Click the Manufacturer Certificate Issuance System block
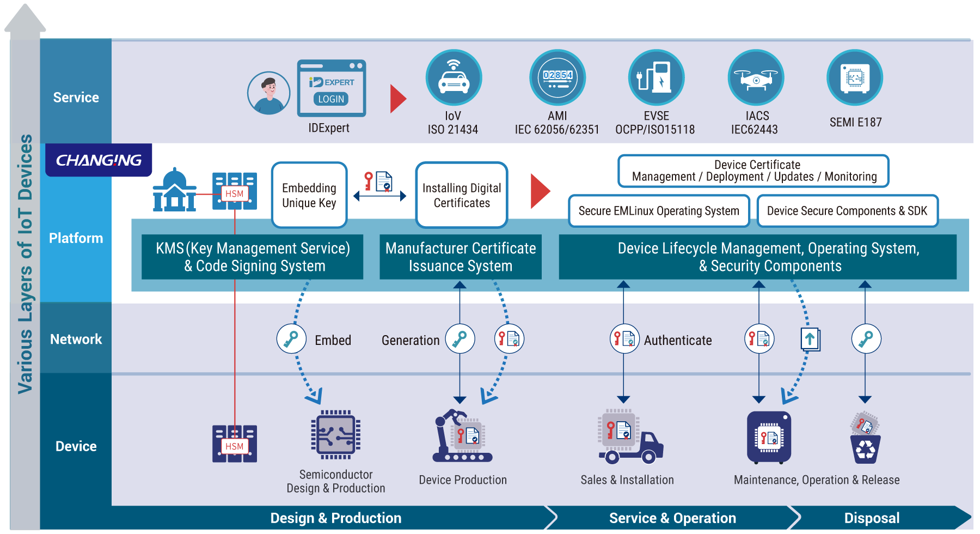The height and width of the screenshot is (534, 980). point(461,257)
